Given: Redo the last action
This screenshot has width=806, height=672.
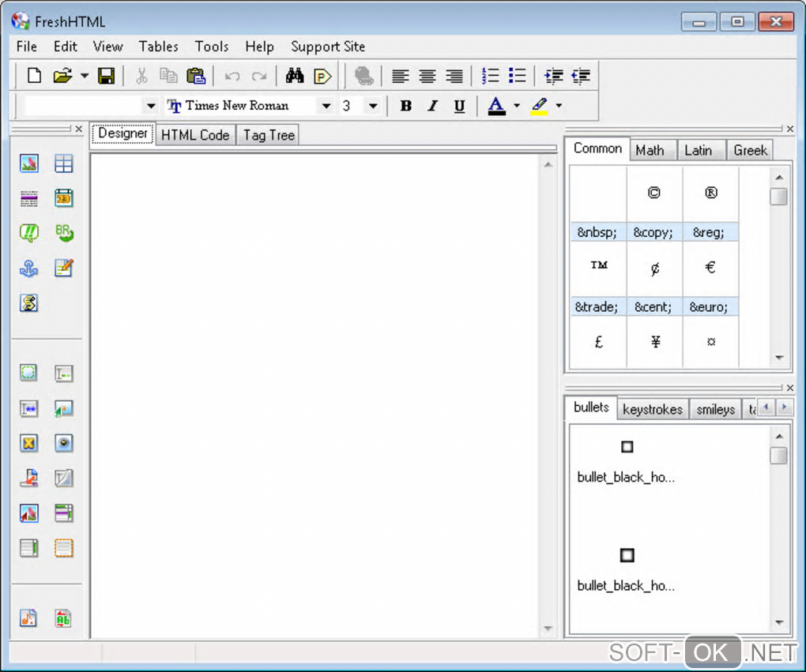Looking at the screenshot, I should click(x=259, y=77).
